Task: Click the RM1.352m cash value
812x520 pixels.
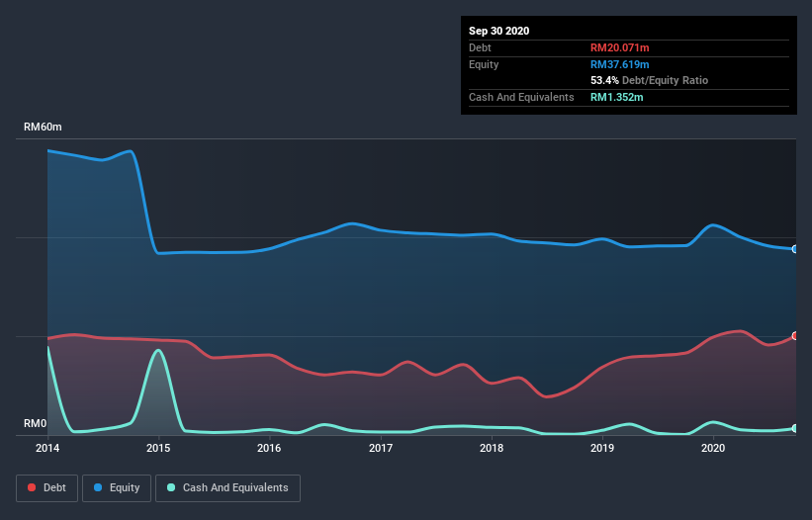Action: (616, 97)
